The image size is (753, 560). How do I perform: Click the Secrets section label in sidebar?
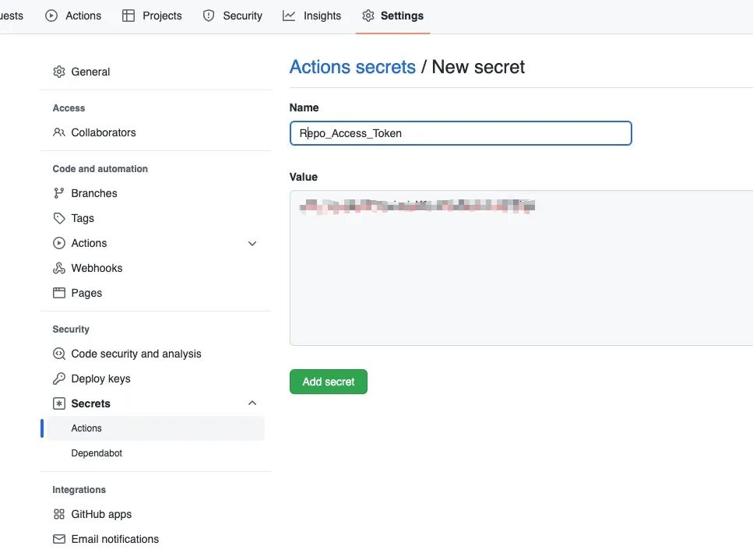tap(91, 403)
